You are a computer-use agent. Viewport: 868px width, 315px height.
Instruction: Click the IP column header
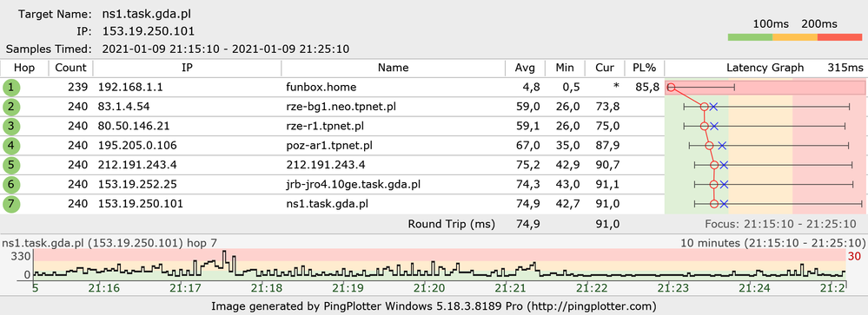point(187,68)
